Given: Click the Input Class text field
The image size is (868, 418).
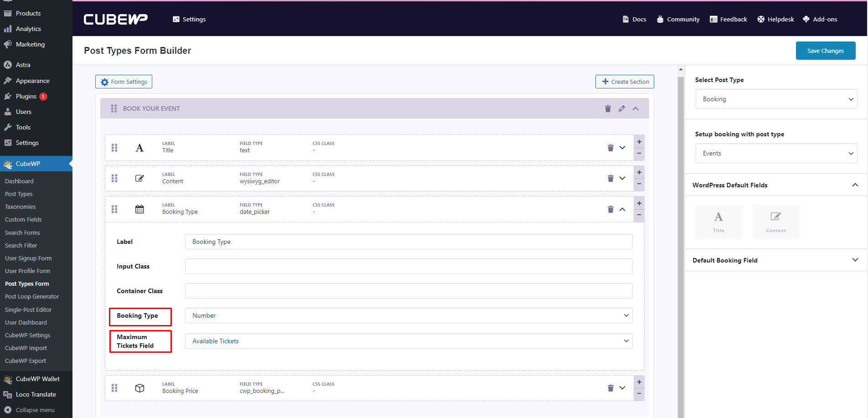Looking at the screenshot, I should [x=408, y=266].
